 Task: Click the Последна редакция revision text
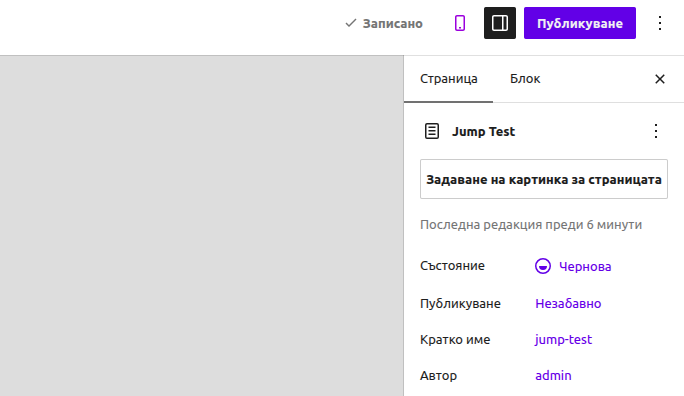point(531,225)
